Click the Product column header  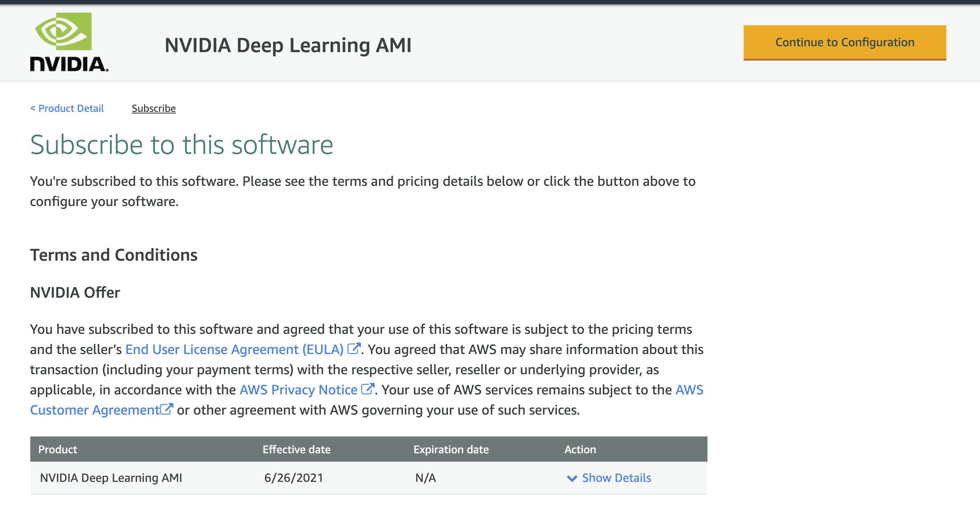pyautogui.click(x=58, y=450)
